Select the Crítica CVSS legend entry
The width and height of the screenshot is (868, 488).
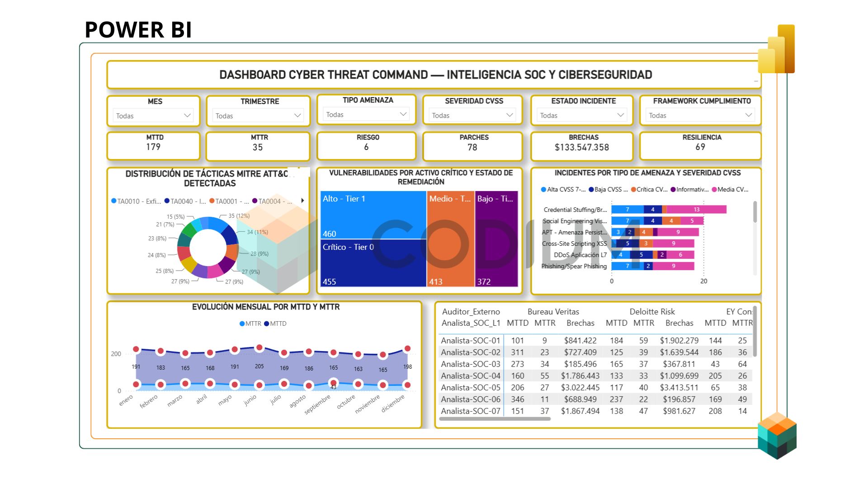tap(649, 189)
